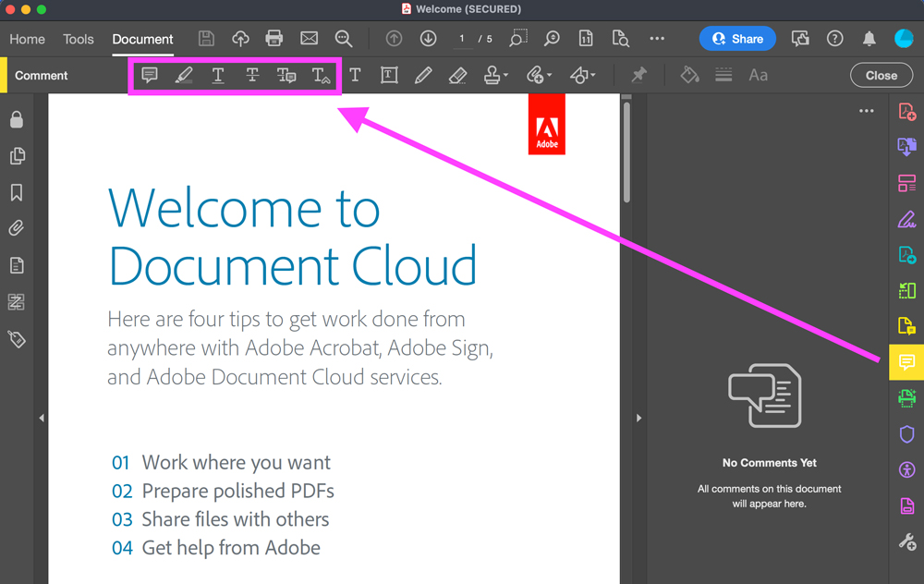The image size is (924, 584).
Task: Open the Fill & Sign tool in right sidebar
Action: pos(906,219)
